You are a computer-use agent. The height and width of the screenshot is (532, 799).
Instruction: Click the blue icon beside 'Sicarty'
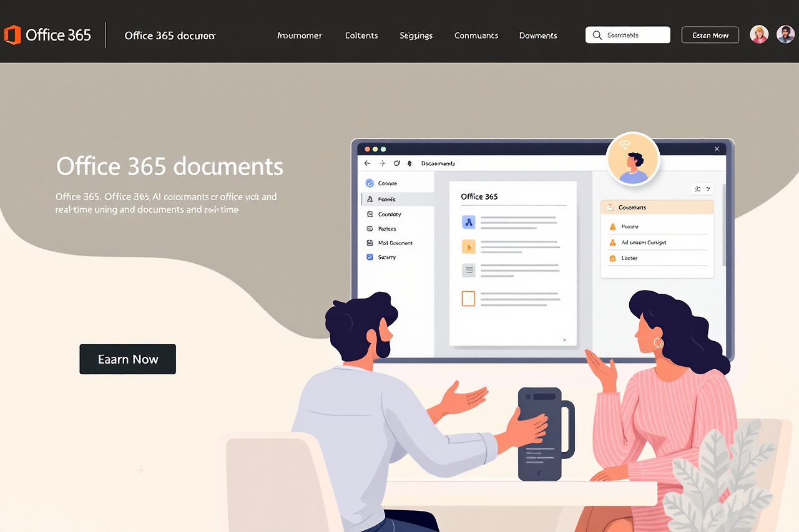pyautogui.click(x=370, y=257)
